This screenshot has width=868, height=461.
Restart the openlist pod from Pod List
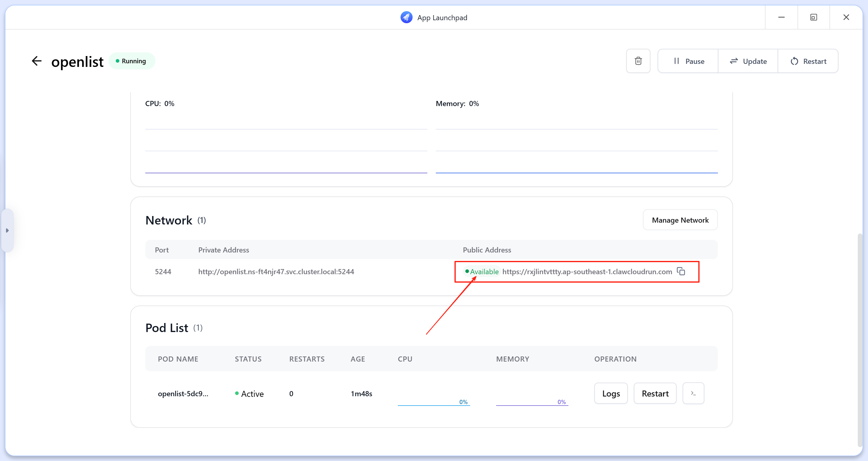pyautogui.click(x=655, y=393)
